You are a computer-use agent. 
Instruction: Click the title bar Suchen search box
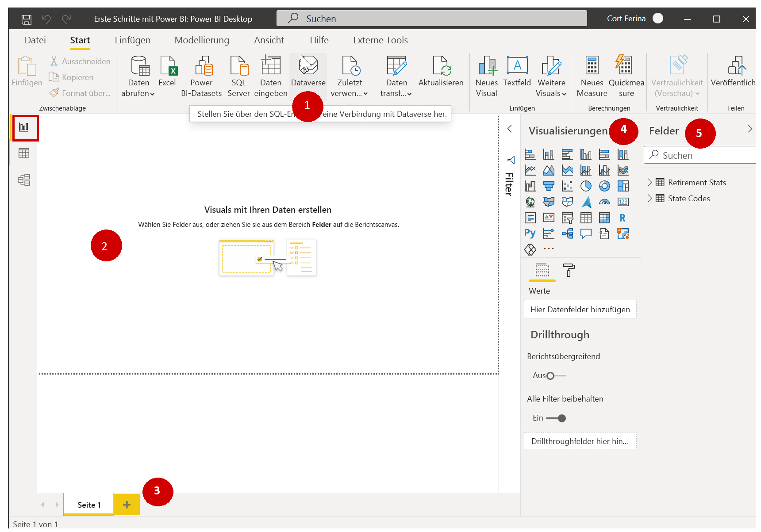(431, 19)
